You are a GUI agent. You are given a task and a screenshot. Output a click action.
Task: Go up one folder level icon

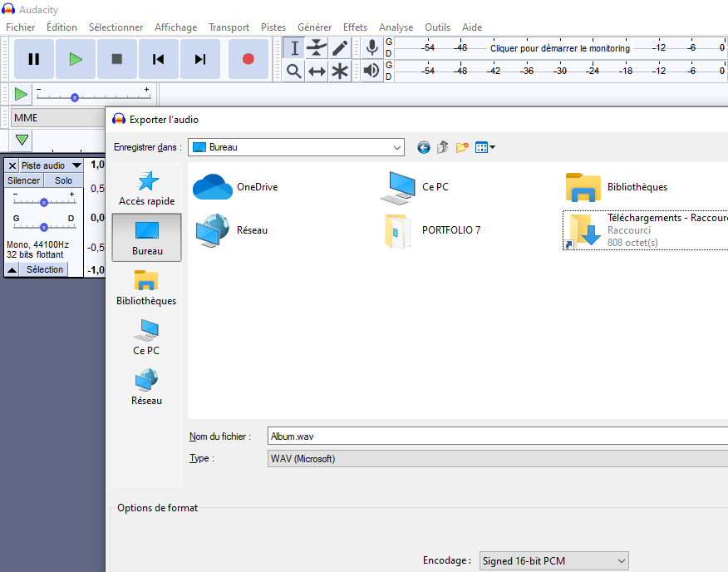tap(442, 148)
